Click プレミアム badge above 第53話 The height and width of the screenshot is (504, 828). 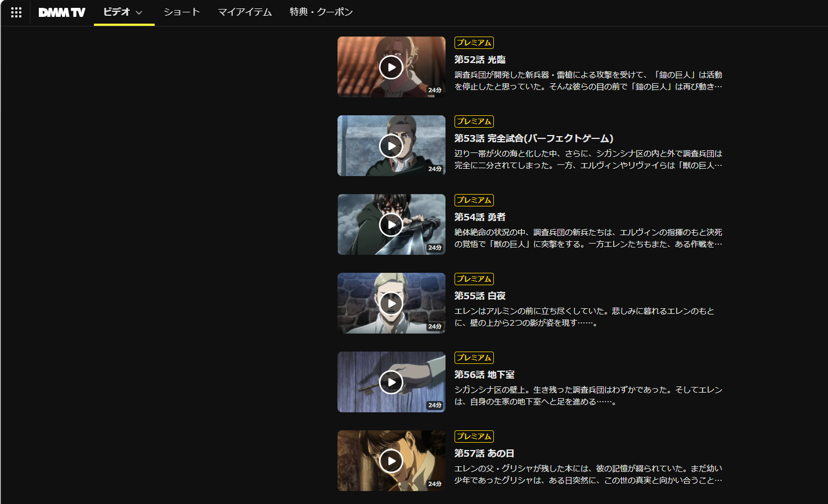tap(474, 121)
